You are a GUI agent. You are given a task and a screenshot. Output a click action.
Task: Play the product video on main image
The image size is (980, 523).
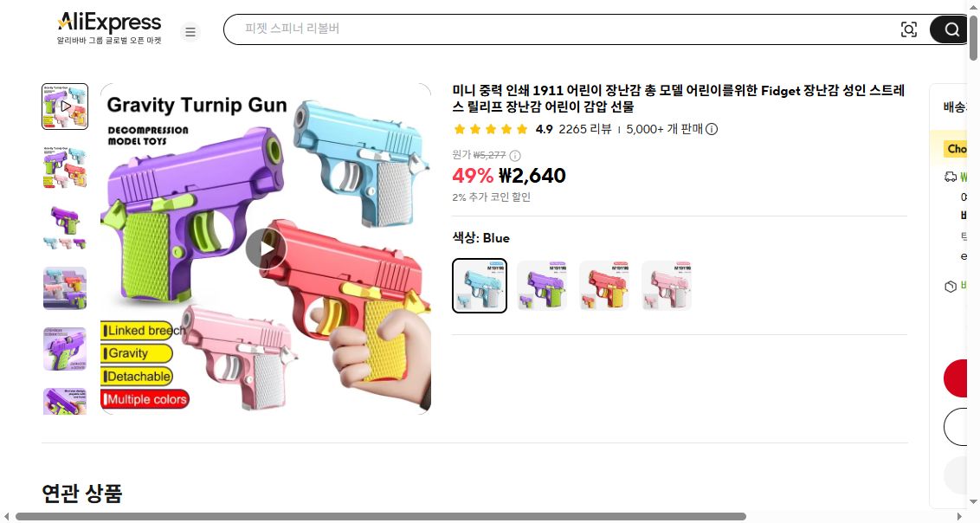pyautogui.click(x=266, y=249)
